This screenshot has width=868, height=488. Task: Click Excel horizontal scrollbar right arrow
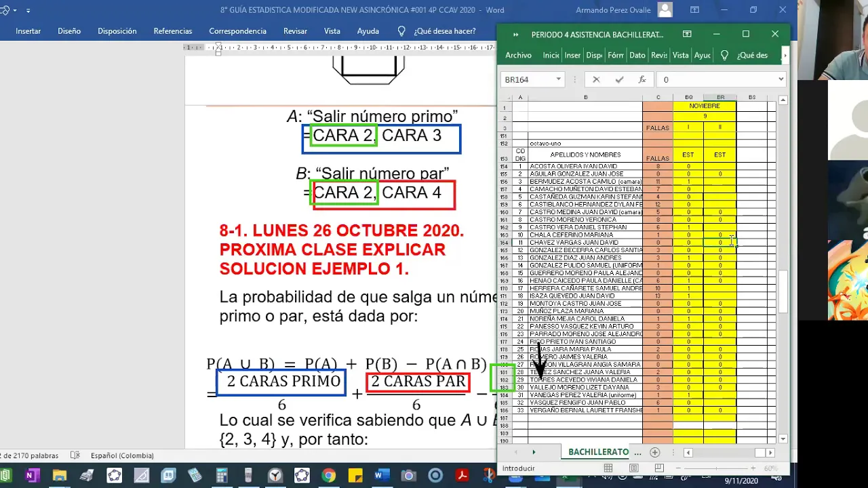click(770, 452)
